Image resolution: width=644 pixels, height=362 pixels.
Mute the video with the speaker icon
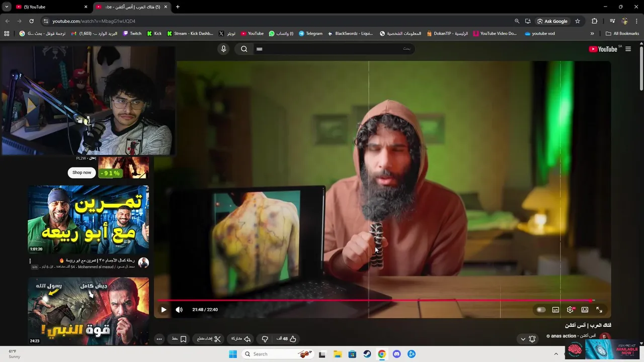click(x=179, y=310)
